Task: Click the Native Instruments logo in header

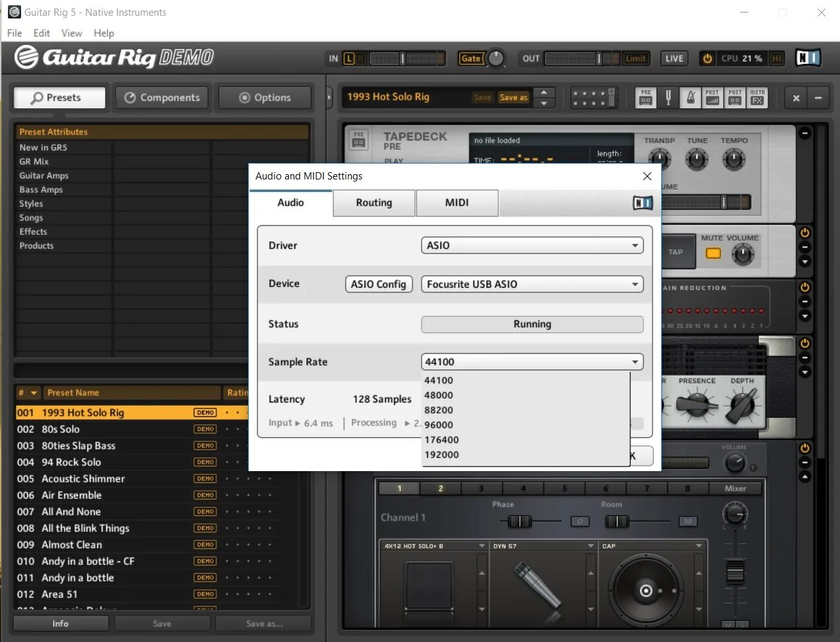Action: point(808,58)
